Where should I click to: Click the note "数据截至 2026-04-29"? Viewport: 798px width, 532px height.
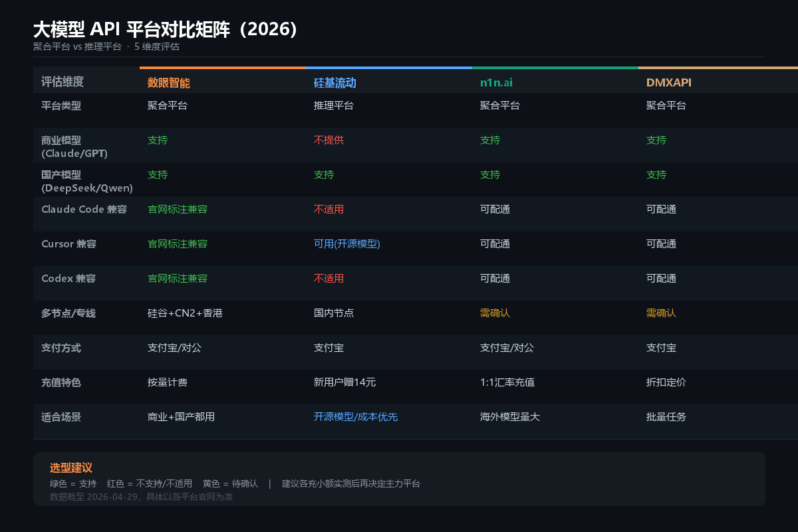141,496
